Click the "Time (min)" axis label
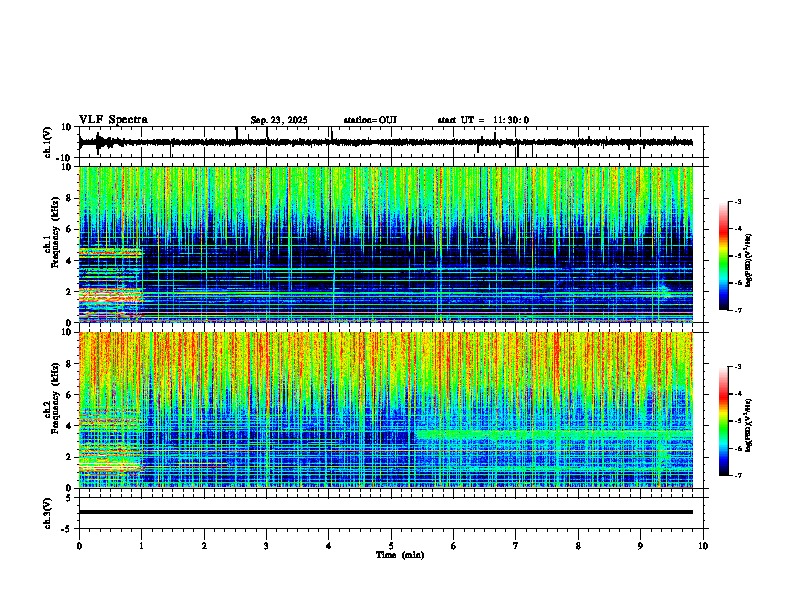The width and height of the screenshot is (792, 612). click(400, 555)
